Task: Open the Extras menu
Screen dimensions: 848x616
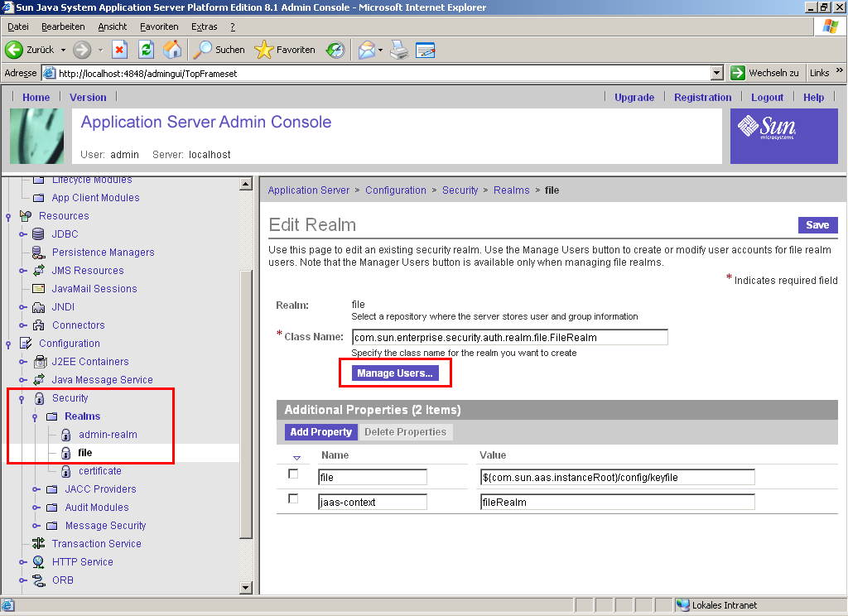Action: tap(205, 26)
